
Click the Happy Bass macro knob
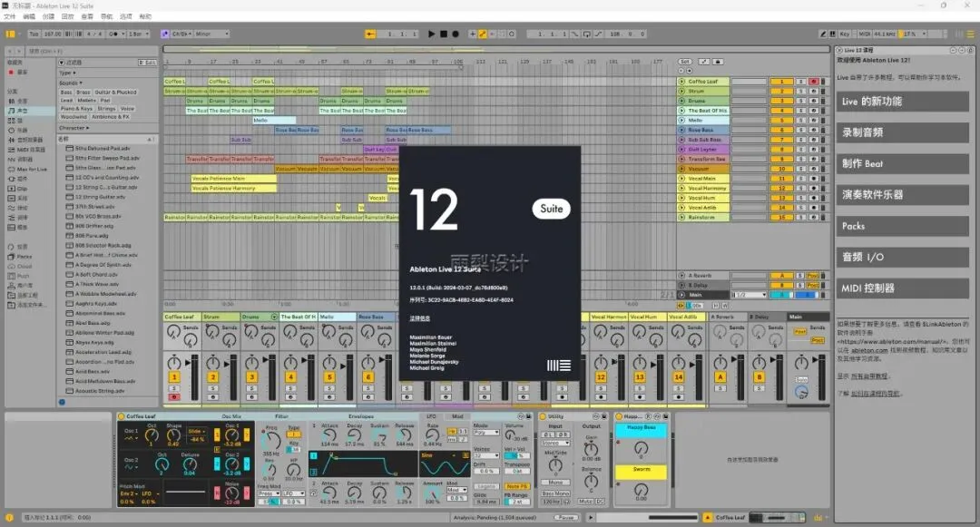click(x=642, y=448)
